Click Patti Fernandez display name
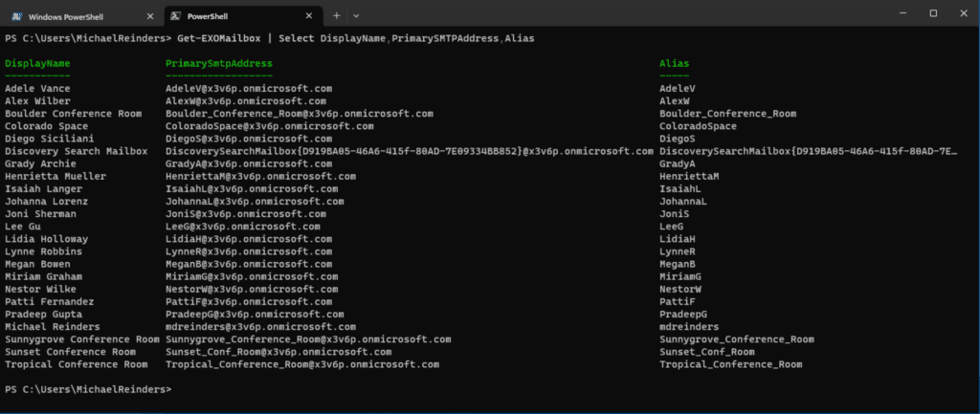Image resolution: width=980 pixels, height=414 pixels. [50, 301]
